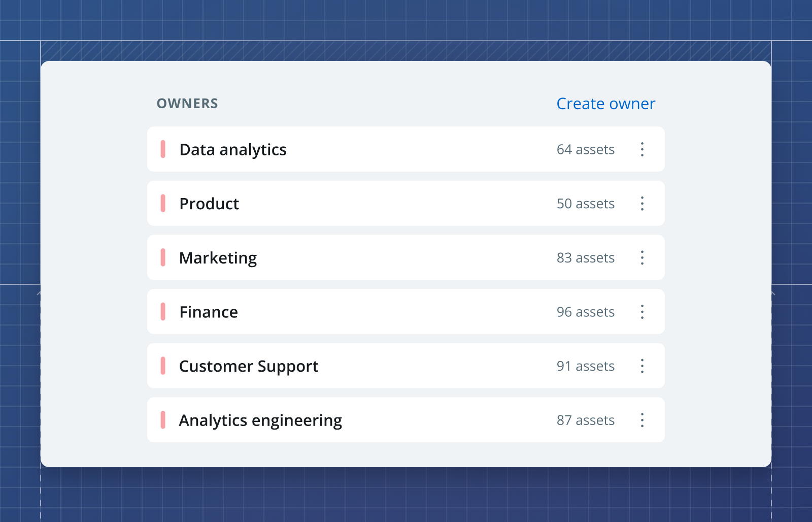Viewport: 812px width, 522px height.
Task: Open the Finance owner entry
Action: 406,312
